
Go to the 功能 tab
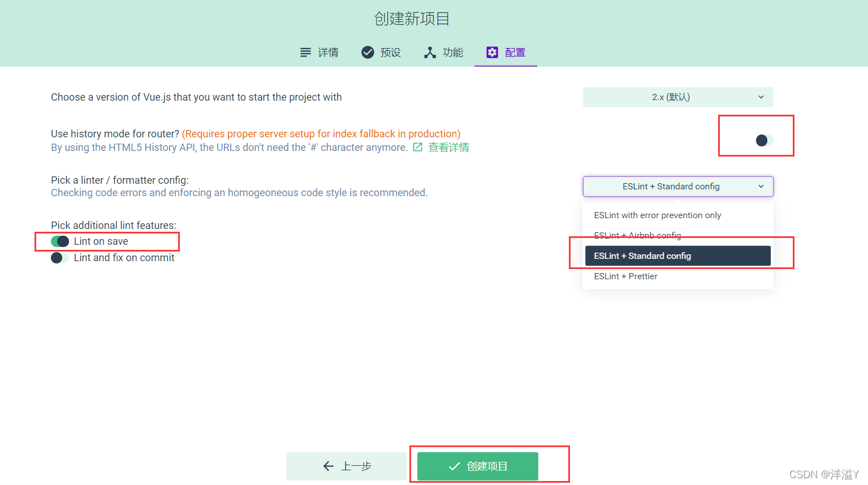(x=443, y=53)
